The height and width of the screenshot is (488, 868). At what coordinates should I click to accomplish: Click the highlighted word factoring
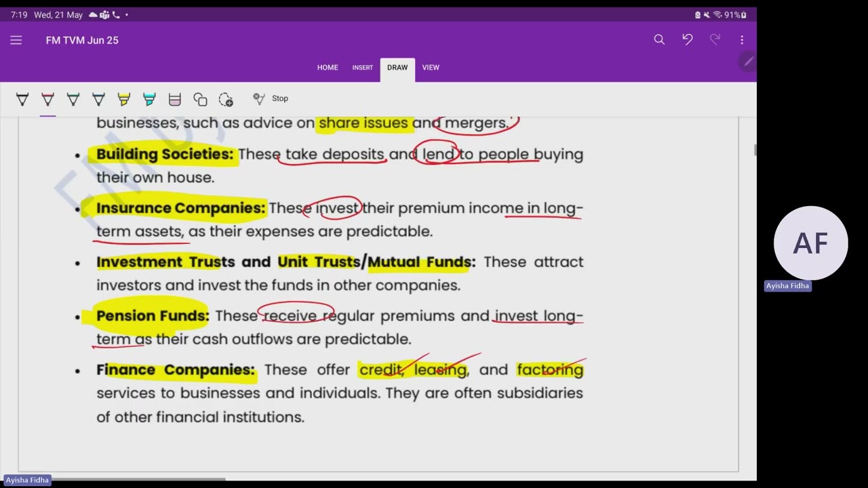(550, 370)
